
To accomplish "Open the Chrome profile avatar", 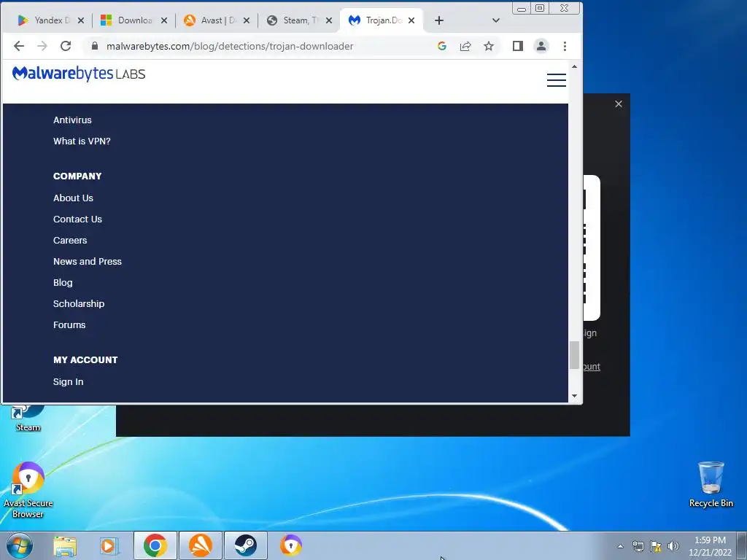I will tap(541, 46).
